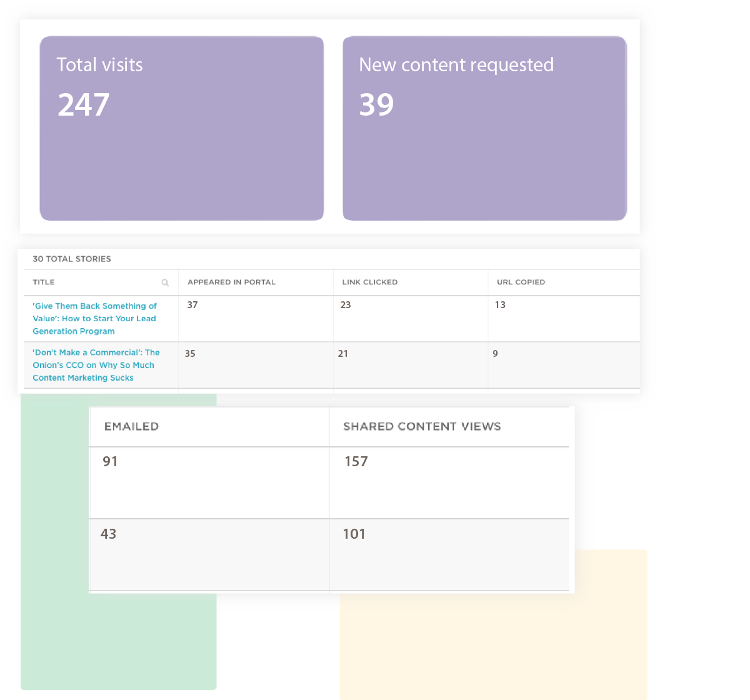This screenshot has height=700, width=750.
Task: Sort by Appeared in Portal column
Action: point(231,282)
